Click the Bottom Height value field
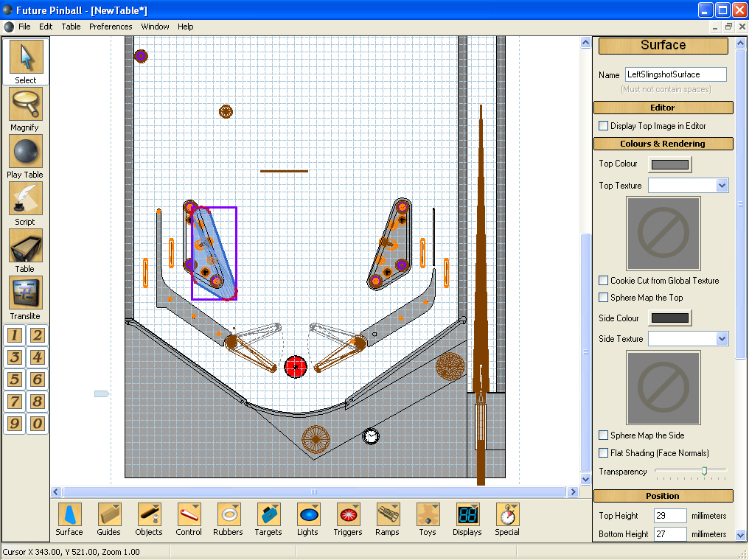 click(x=669, y=533)
